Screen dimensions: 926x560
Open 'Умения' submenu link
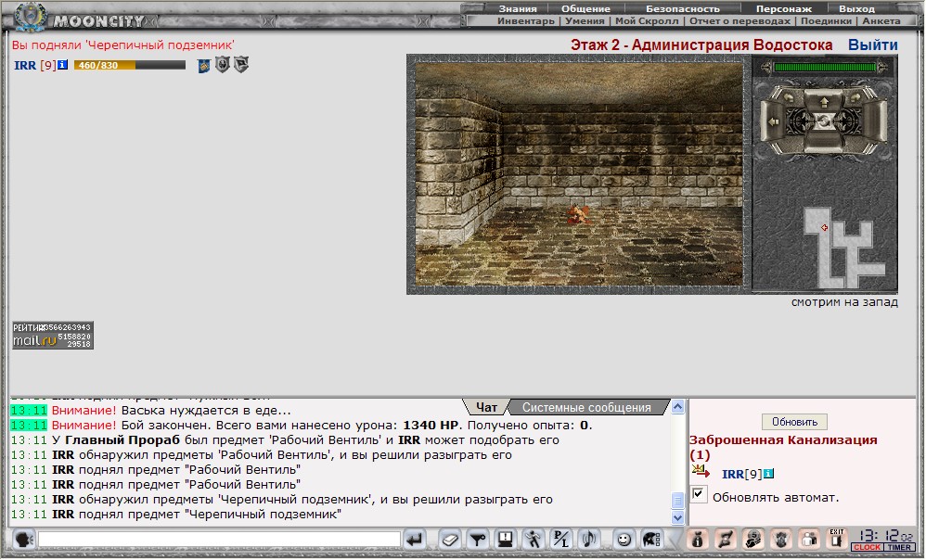point(585,20)
